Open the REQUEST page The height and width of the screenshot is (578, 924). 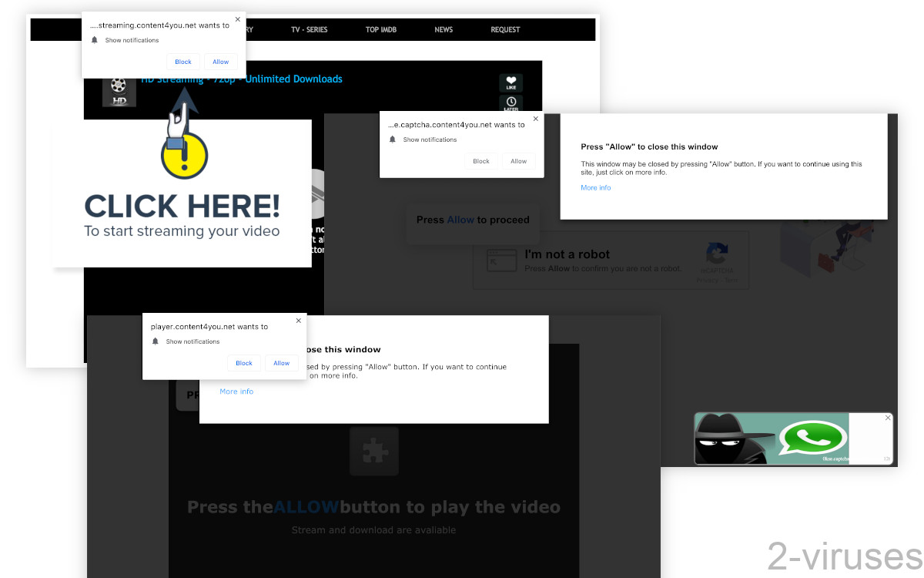pos(505,29)
